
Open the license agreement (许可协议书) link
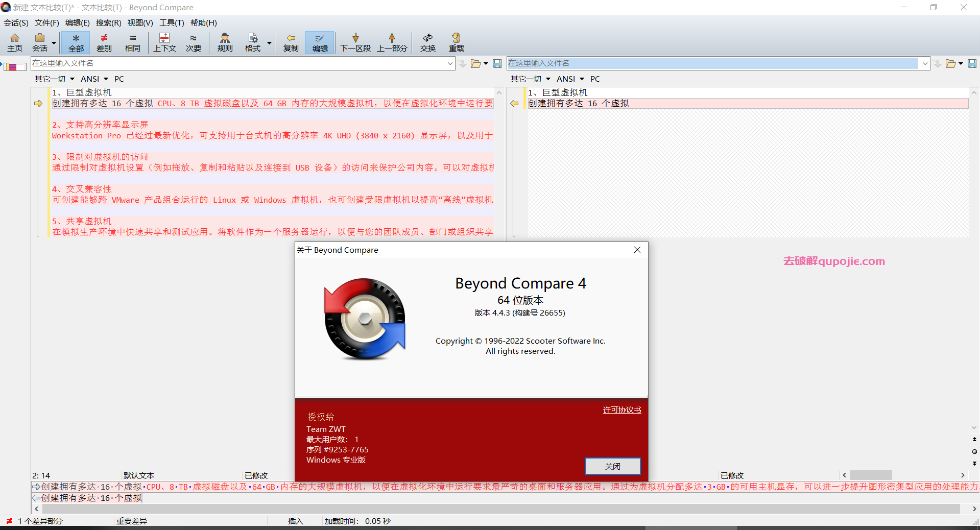[622, 410]
